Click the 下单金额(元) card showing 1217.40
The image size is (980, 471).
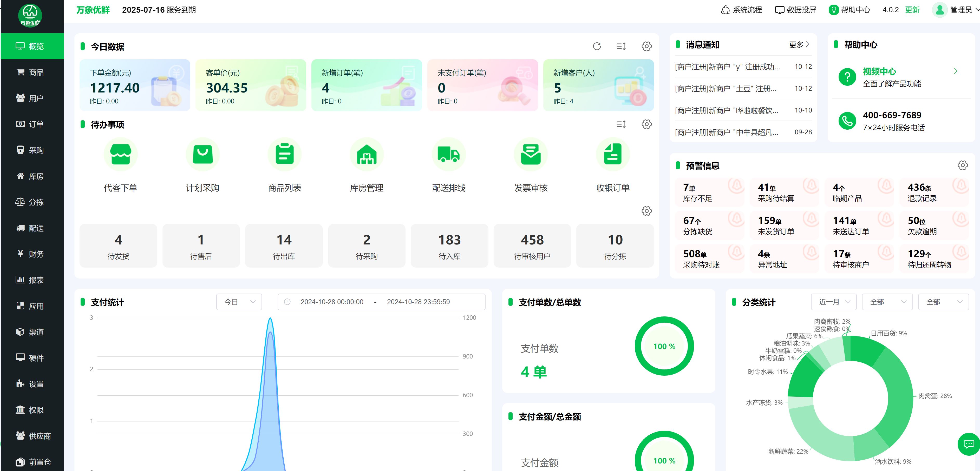[135, 85]
